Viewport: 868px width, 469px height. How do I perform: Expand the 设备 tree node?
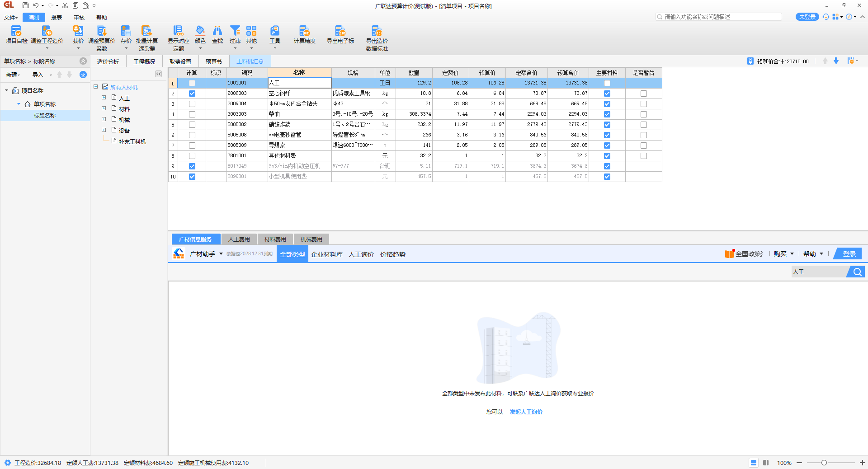(104, 130)
